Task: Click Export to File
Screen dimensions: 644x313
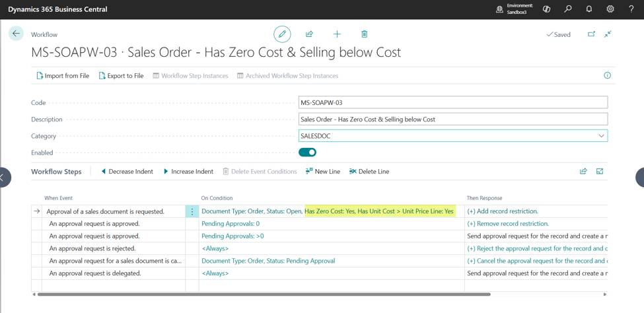Action: point(121,75)
